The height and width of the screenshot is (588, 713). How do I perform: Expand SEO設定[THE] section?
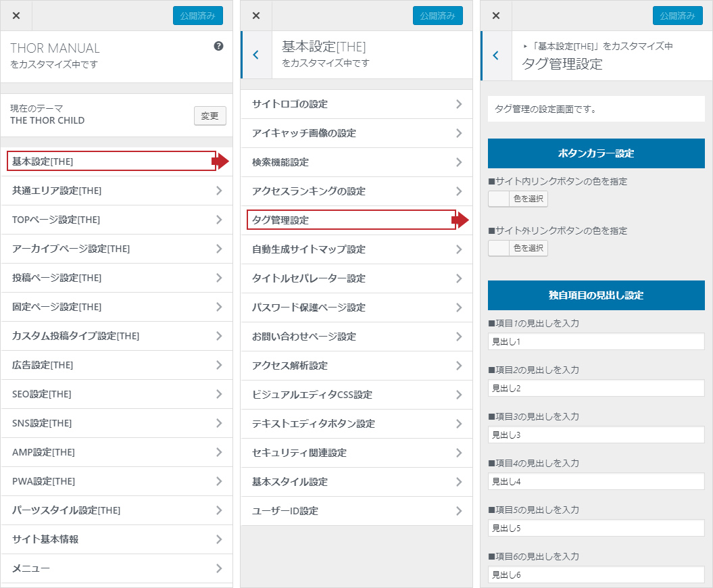pos(116,395)
